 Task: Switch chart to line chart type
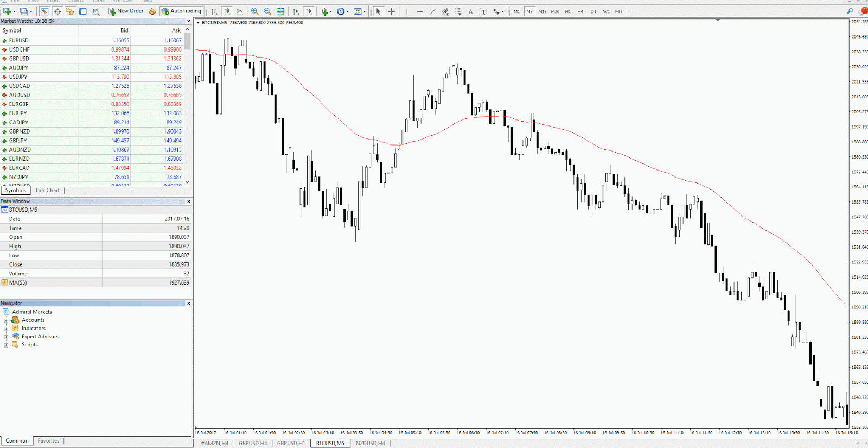[x=239, y=11]
